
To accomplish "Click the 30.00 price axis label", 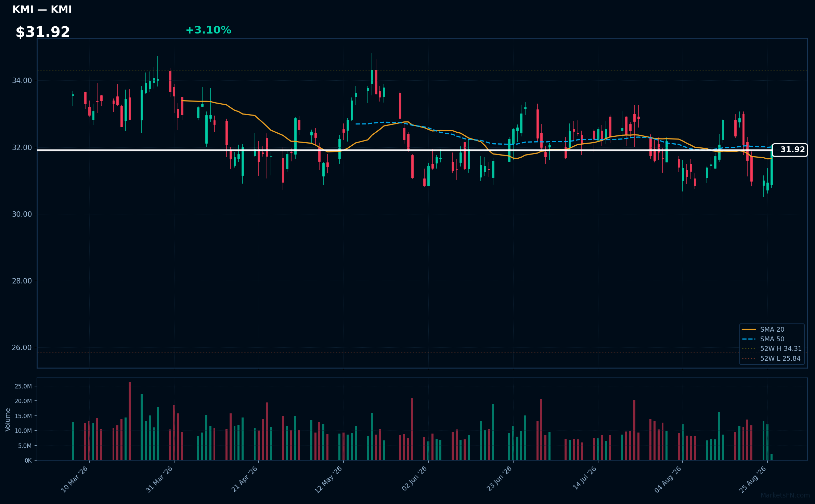I will pos(22,214).
